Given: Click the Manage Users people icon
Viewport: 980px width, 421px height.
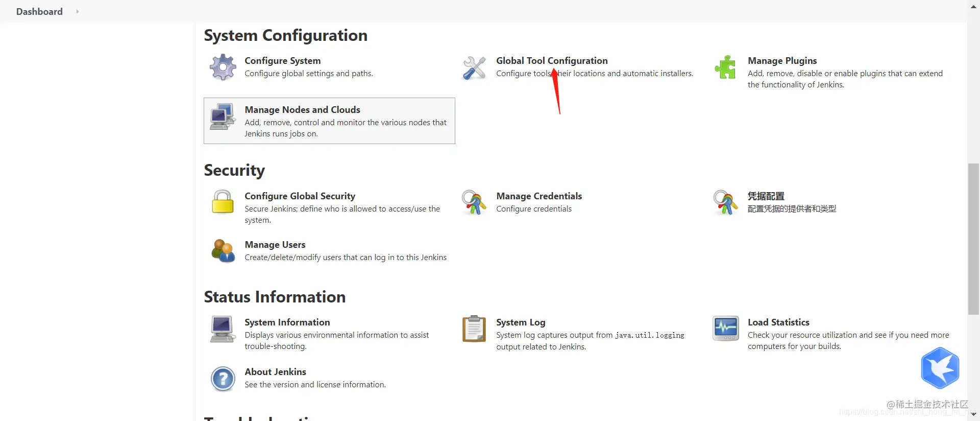Looking at the screenshot, I should coord(223,251).
